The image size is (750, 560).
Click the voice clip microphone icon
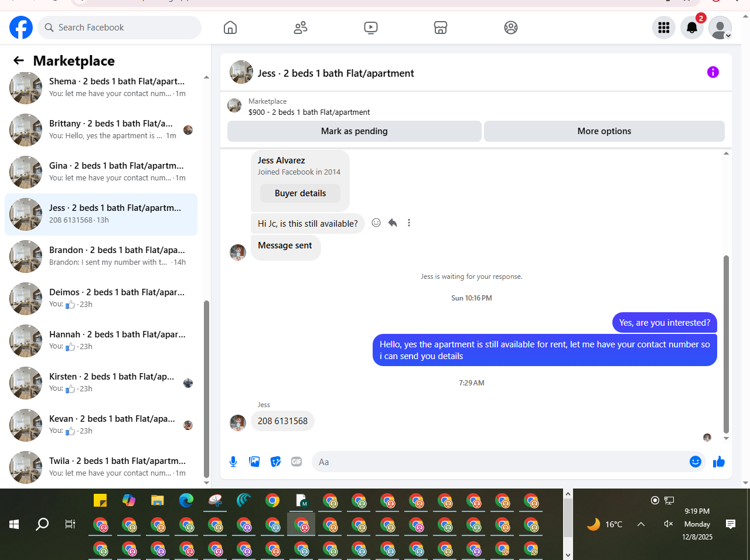pos(233,462)
